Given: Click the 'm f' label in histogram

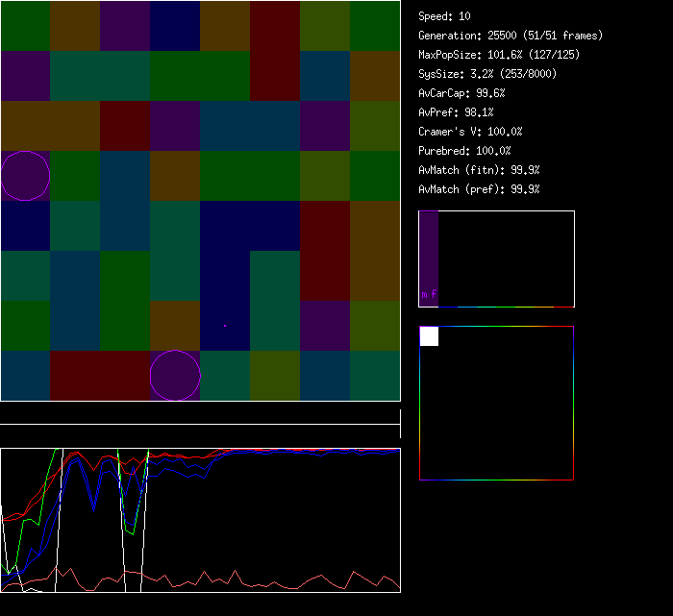Looking at the screenshot, I should tap(429, 295).
